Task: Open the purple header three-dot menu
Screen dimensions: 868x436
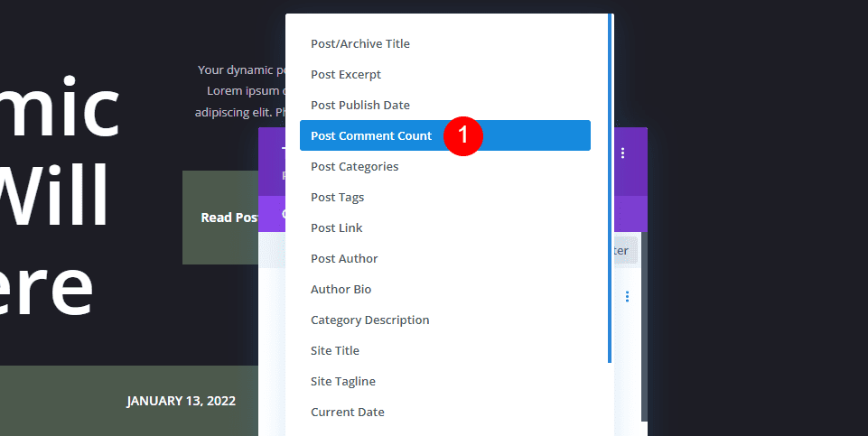Action: point(623,153)
